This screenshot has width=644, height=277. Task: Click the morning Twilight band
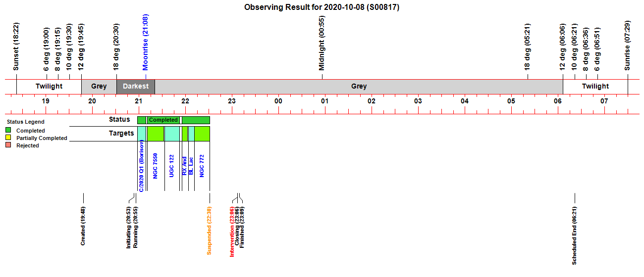[595, 87]
